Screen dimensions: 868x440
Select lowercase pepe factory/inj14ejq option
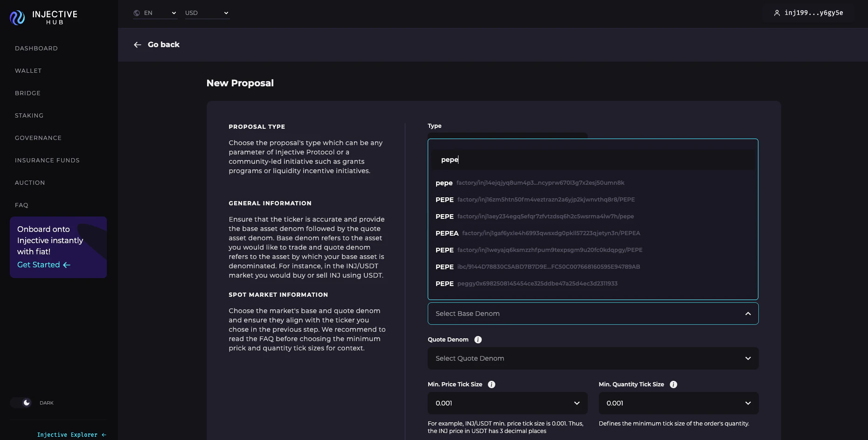(x=593, y=183)
